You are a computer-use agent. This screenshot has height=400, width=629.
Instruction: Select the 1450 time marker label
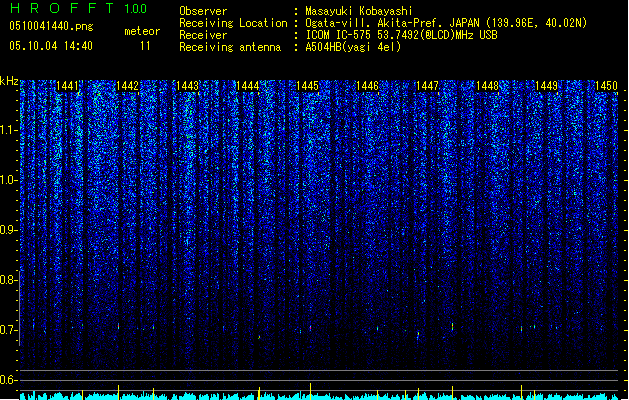coord(607,86)
